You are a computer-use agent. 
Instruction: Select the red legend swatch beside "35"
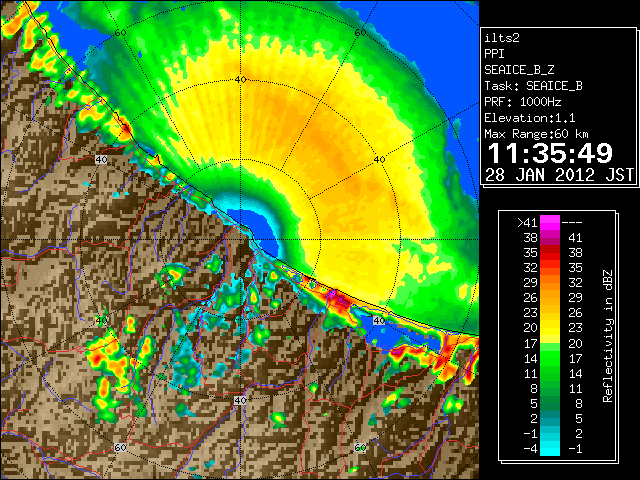tap(550, 253)
